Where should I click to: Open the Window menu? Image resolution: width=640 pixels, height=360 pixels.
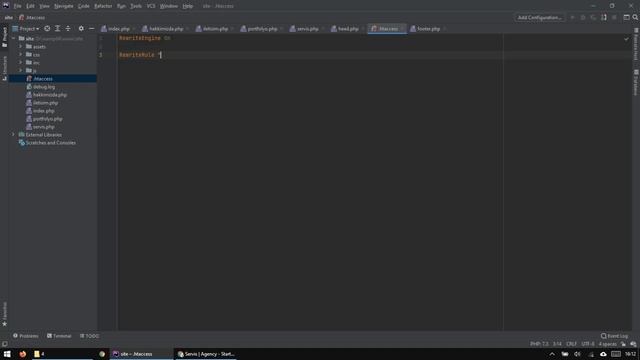[169, 6]
